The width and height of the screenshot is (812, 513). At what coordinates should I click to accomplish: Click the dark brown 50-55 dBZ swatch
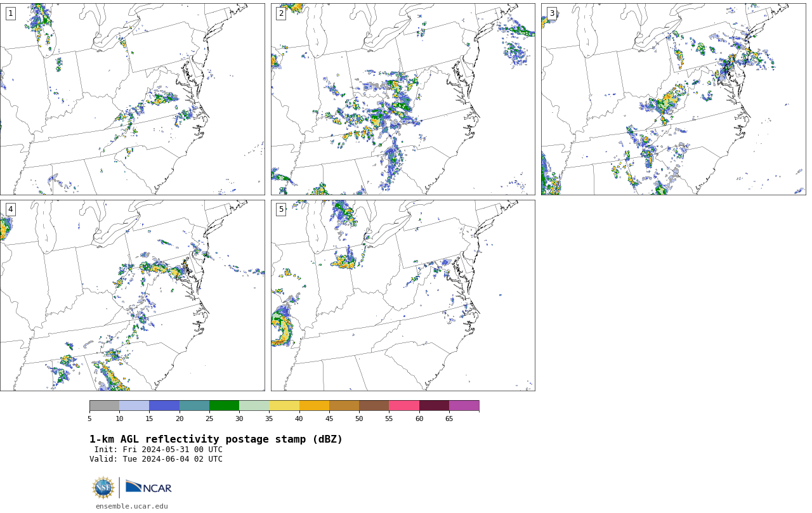(x=374, y=406)
